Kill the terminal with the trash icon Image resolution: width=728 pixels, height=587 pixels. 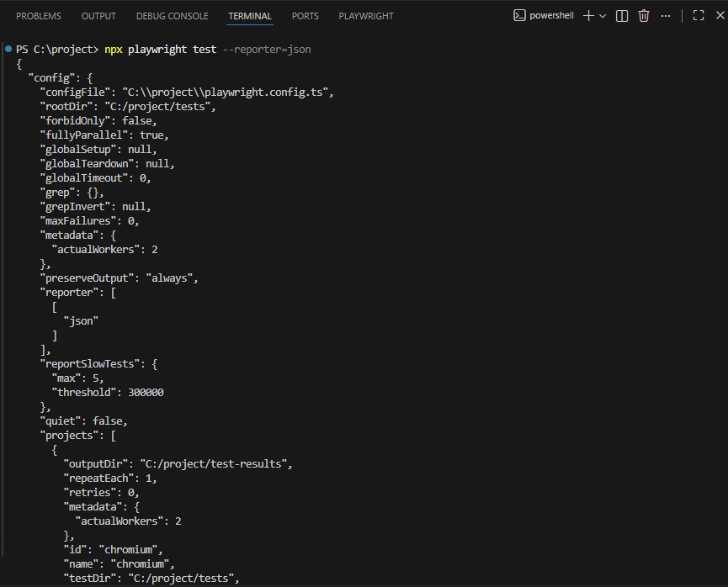point(644,15)
